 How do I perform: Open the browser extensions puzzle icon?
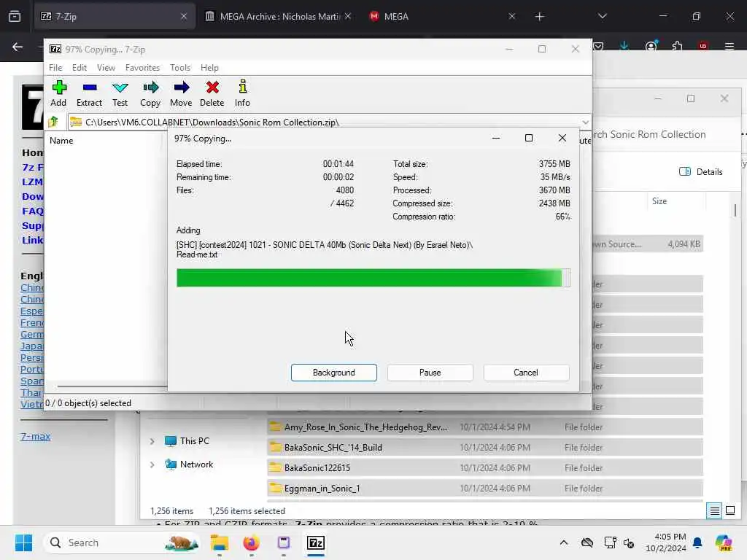[x=677, y=46]
